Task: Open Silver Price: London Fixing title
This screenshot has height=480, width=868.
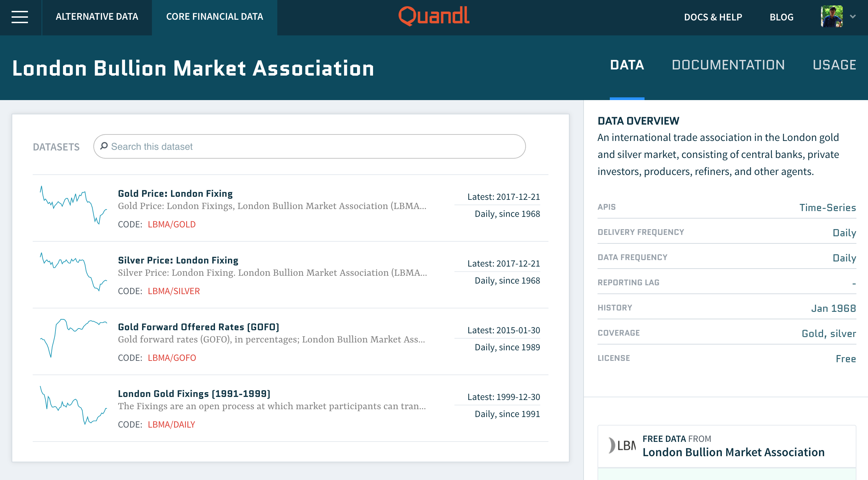Action: pyautogui.click(x=178, y=260)
